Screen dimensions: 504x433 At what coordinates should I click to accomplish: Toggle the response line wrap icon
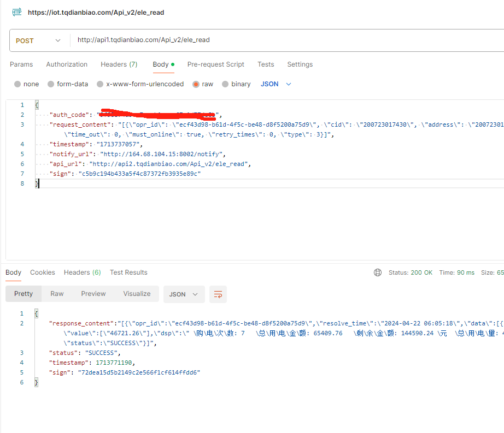coord(218,294)
